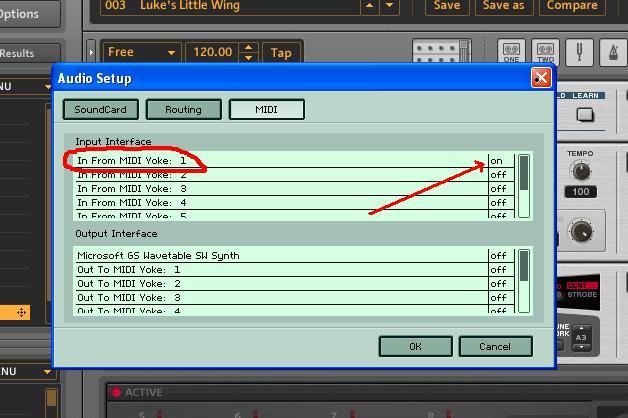The width and height of the screenshot is (628, 418).
Task: Adjust the TEMPO knob
Action: 581,171
